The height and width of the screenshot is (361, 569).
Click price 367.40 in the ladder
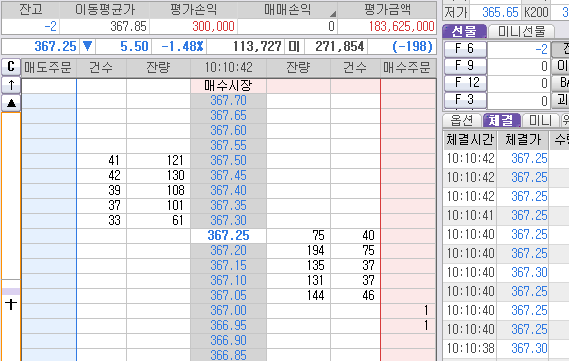(x=228, y=190)
